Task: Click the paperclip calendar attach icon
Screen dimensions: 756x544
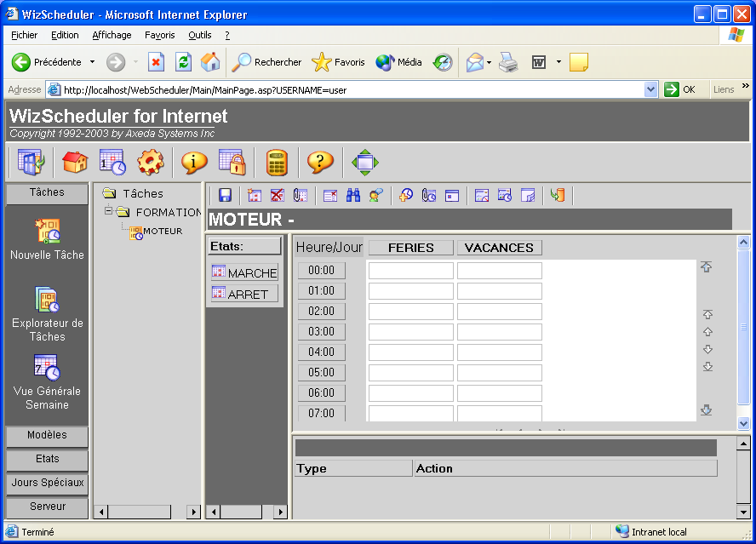Action: [x=300, y=195]
